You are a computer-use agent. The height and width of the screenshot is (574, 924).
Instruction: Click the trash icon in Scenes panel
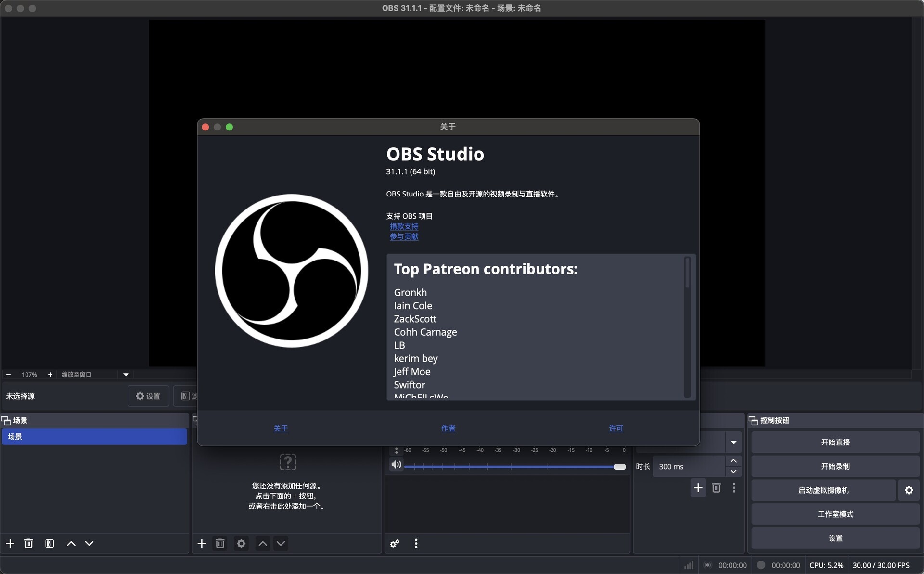point(28,543)
